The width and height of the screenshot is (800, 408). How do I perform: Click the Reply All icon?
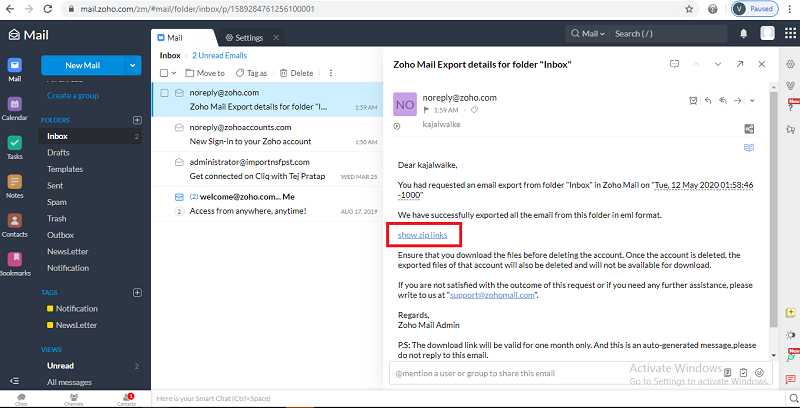click(722, 101)
